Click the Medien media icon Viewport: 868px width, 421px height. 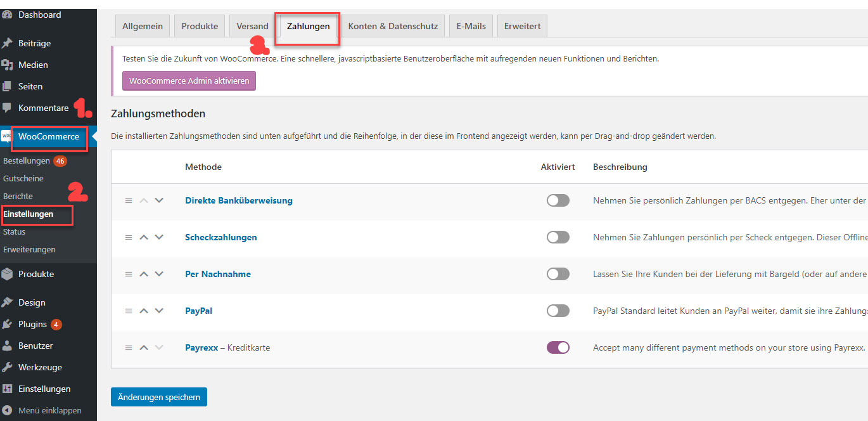[x=7, y=65]
